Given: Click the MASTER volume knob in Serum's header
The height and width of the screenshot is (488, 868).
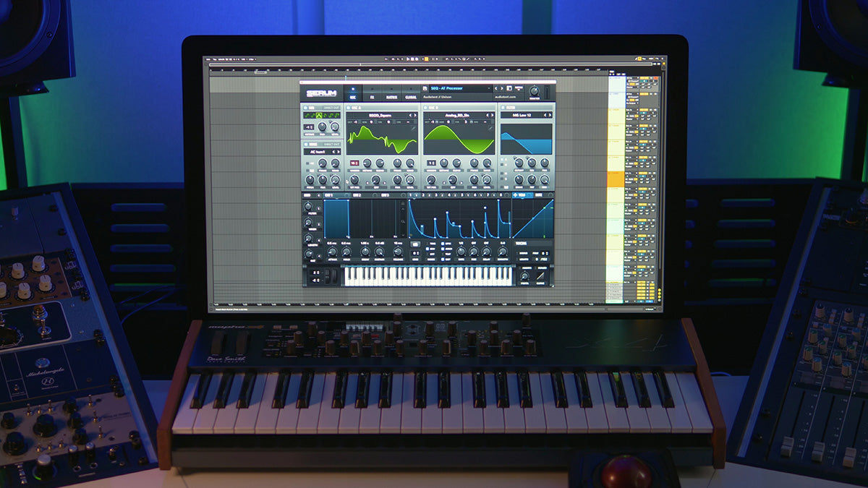Looking at the screenshot, I should pos(535,91).
